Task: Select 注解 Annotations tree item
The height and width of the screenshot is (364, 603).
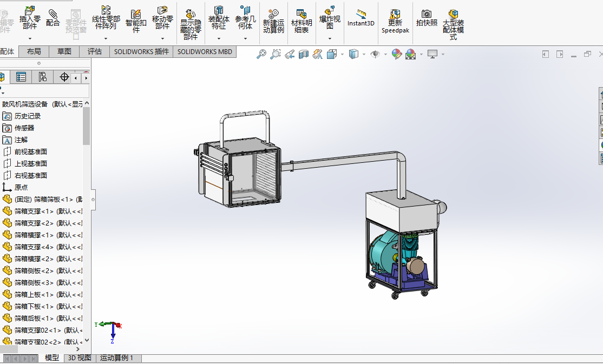Action: coord(21,140)
